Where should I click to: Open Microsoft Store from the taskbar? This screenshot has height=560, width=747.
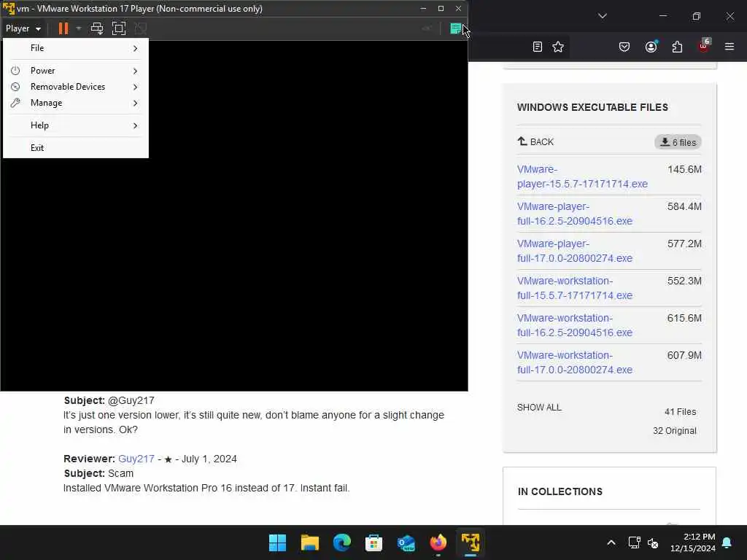(373, 542)
